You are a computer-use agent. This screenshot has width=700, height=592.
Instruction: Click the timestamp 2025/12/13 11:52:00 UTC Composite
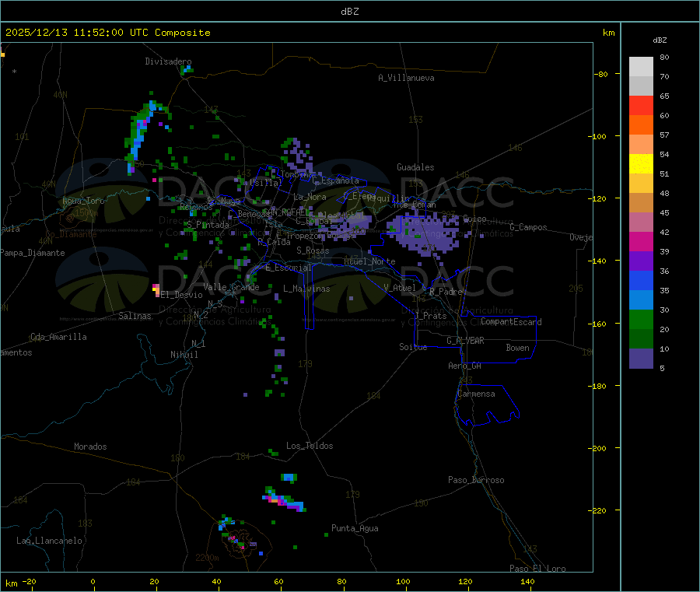[x=107, y=33]
